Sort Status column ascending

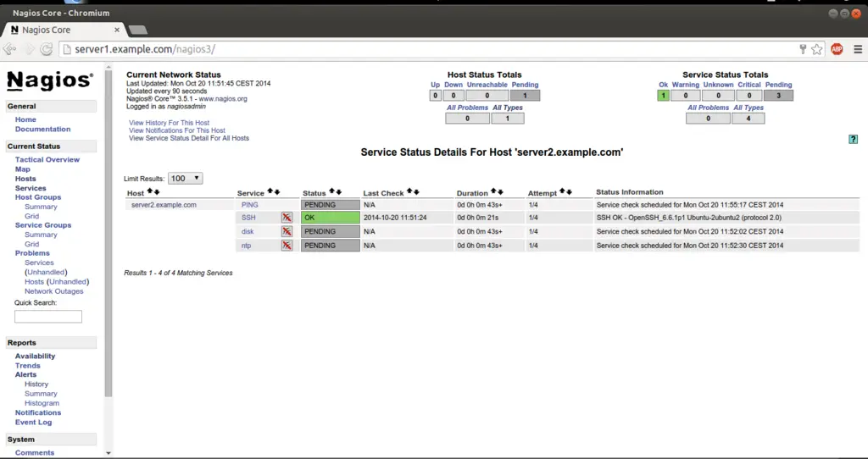coord(332,192)
